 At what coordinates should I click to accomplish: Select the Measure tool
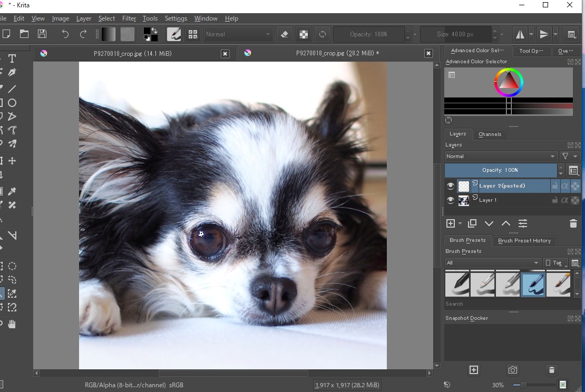[12, 236]
